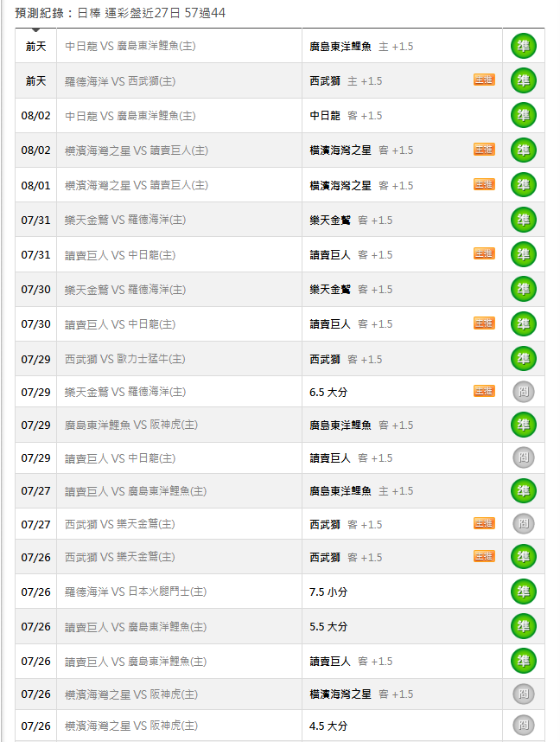Click green 準 icon in 08/02 中日龍 VS 廣島東洋鯉魚 row

click(x=523, y=116)
